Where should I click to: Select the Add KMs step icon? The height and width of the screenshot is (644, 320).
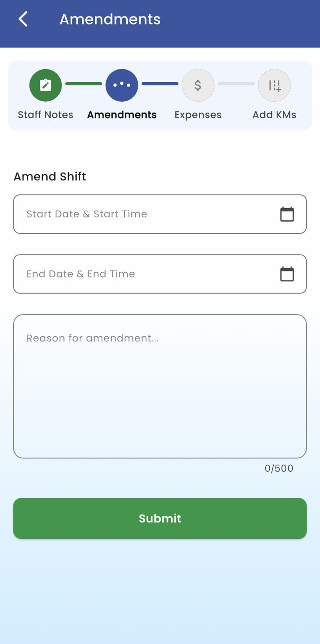point(274,85)
